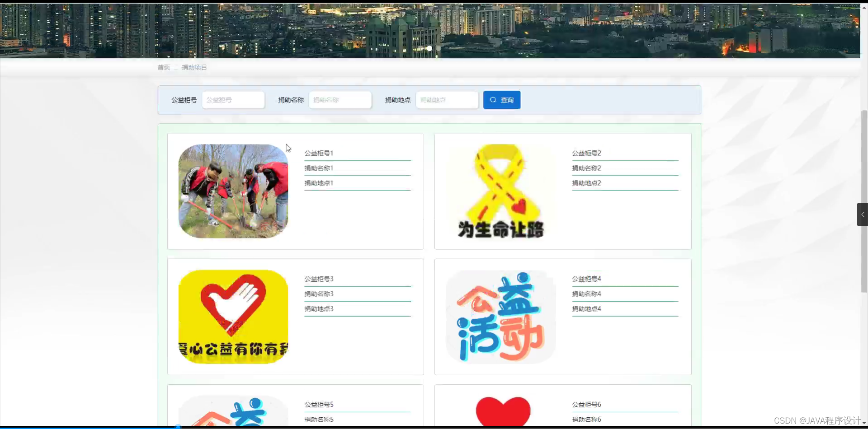Click the scrollbar down arrow
The height and width of the screenshot is (429, 868).
pos(864,423)
